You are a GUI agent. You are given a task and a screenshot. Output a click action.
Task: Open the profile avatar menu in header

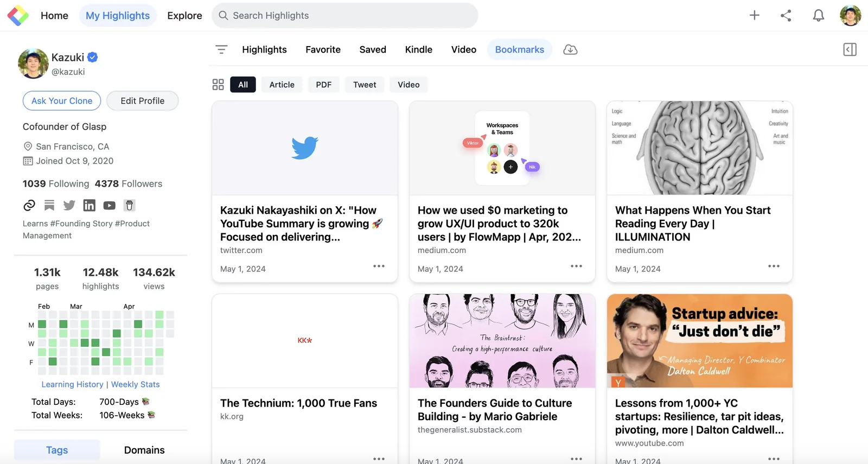[x=850, y=15]
